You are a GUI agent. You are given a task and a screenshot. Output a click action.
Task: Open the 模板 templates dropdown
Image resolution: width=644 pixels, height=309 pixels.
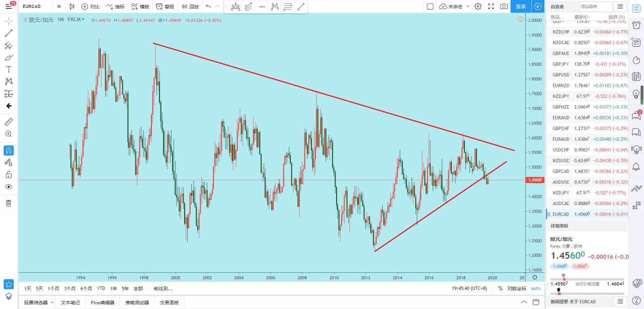pos(140,7)
